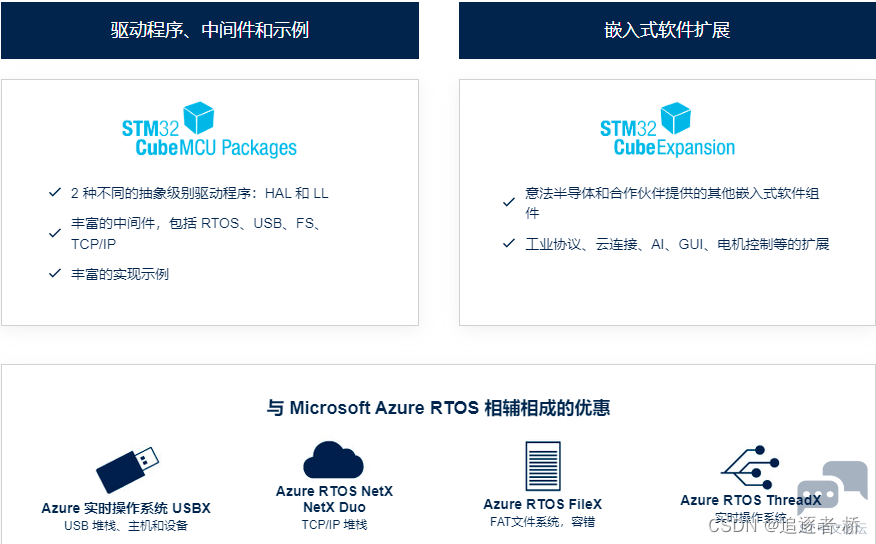
Task: Click caption "FAT文件系统，容错"
Action: click(542, 522)
